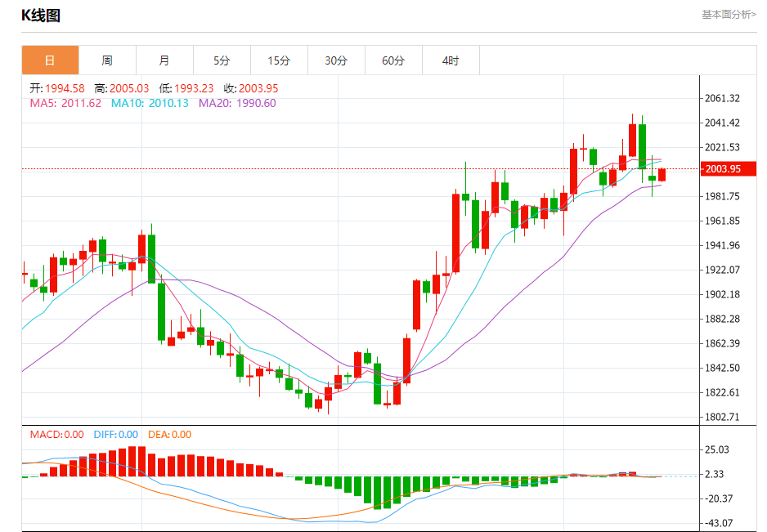
Task: Switch to the 周 weekly tab
Action: [107, 60]
